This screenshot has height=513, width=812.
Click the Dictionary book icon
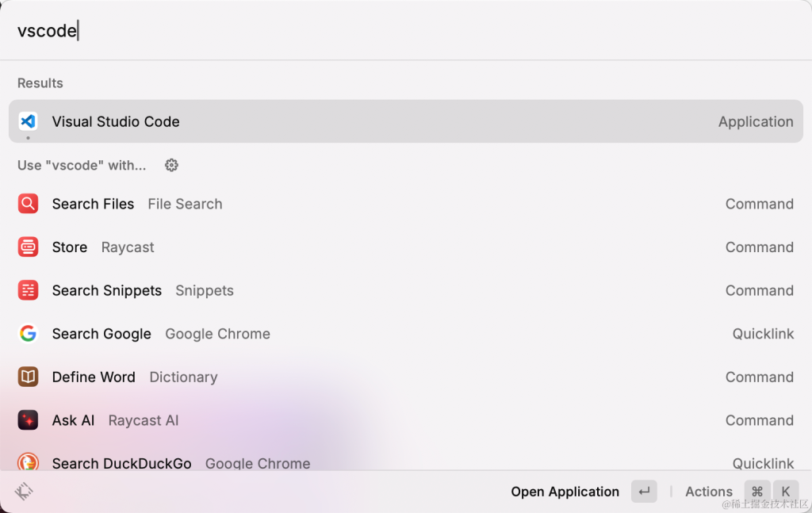click(x=28, y=377)
